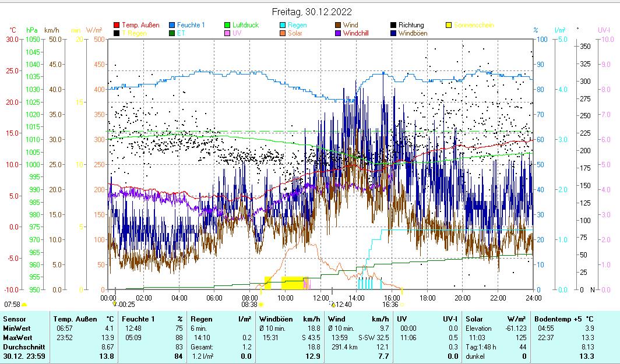620x364 pixels.
Task: Click the hPa pressure axis label
Action: point(31,30)
